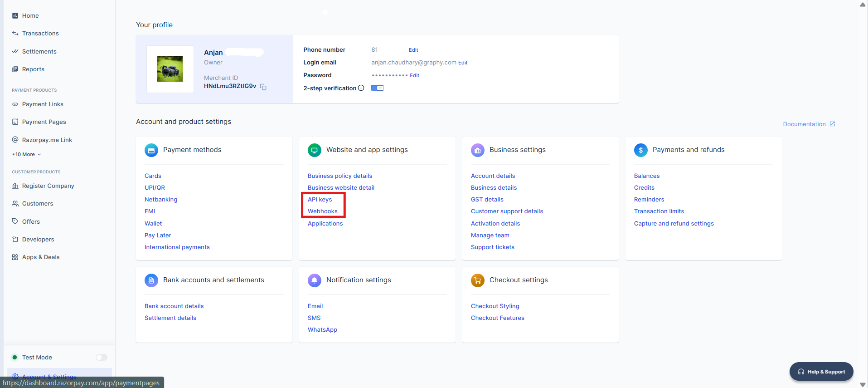The height and width of the screenshot is (388, 868).
Task: Click the profile picture thumbnail
Action: pos(170,69)
